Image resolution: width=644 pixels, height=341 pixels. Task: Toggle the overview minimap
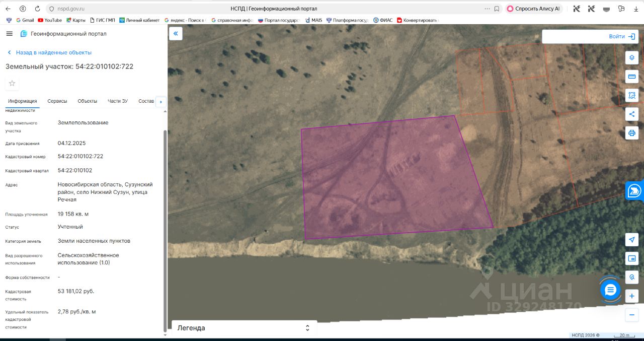click(632, 258)
